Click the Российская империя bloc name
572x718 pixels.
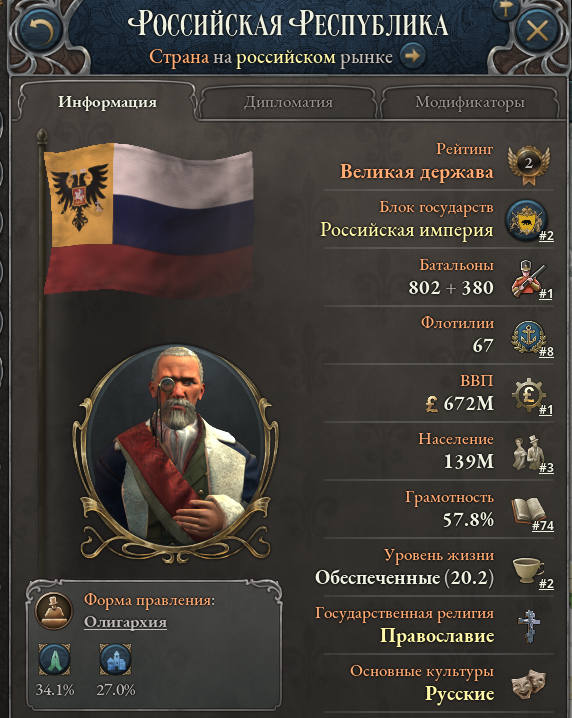tap(407, 229)
